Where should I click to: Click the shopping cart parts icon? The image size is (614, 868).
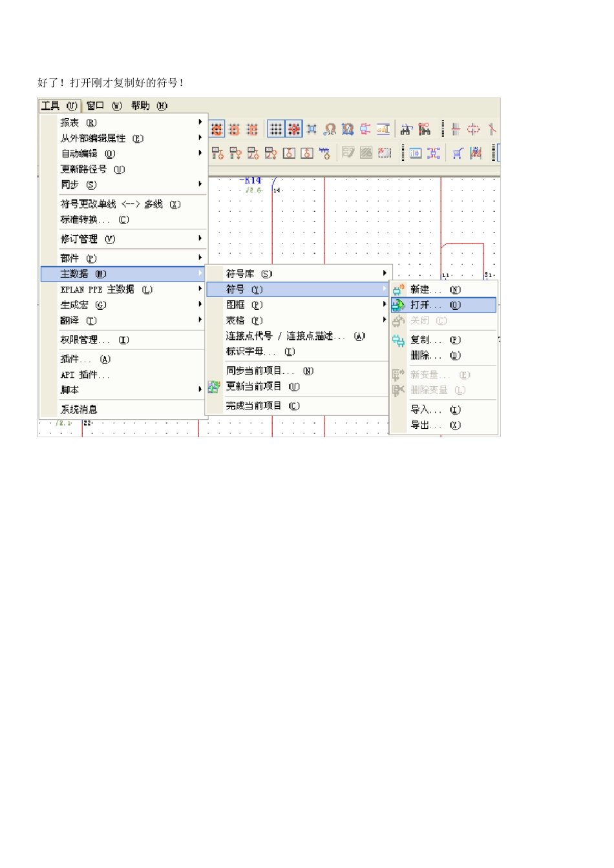458,153
